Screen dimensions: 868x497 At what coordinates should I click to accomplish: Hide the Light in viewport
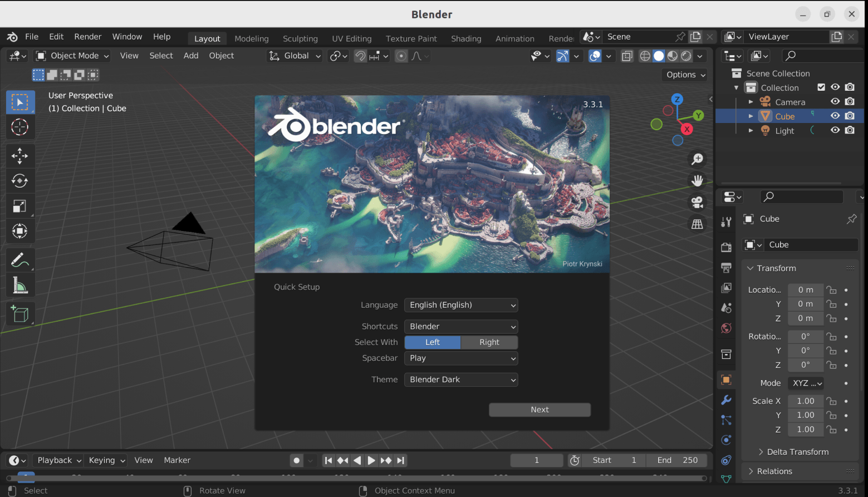835,130
